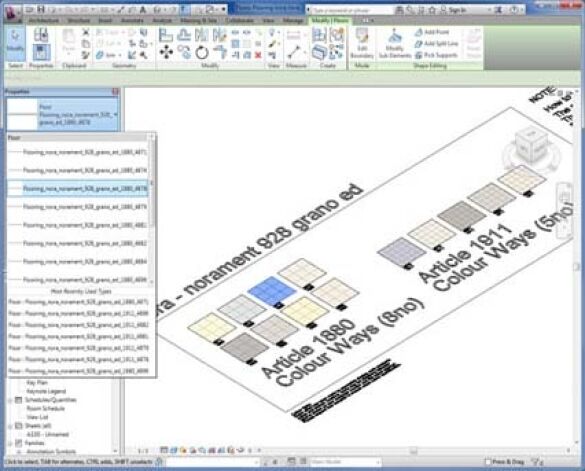Click the Modify Sub Elements tool

(x=395, y=43)
